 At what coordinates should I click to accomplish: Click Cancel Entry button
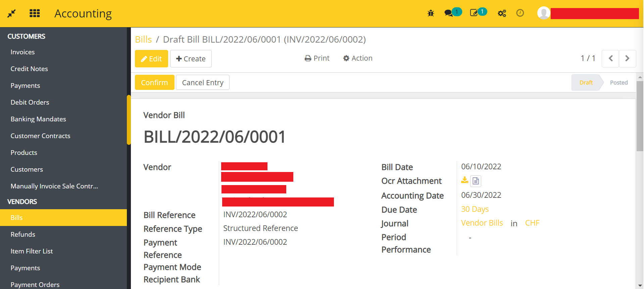(x=203, y=82)
